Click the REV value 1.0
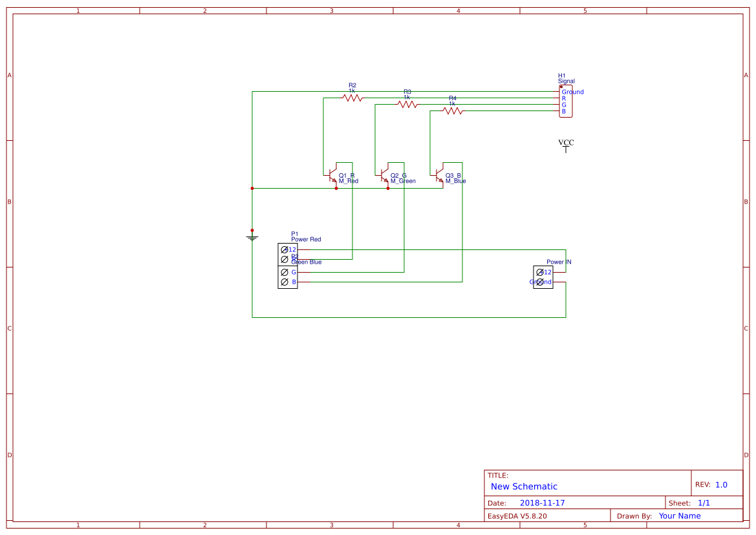This screenshot has width=756, height=535. 720,483
